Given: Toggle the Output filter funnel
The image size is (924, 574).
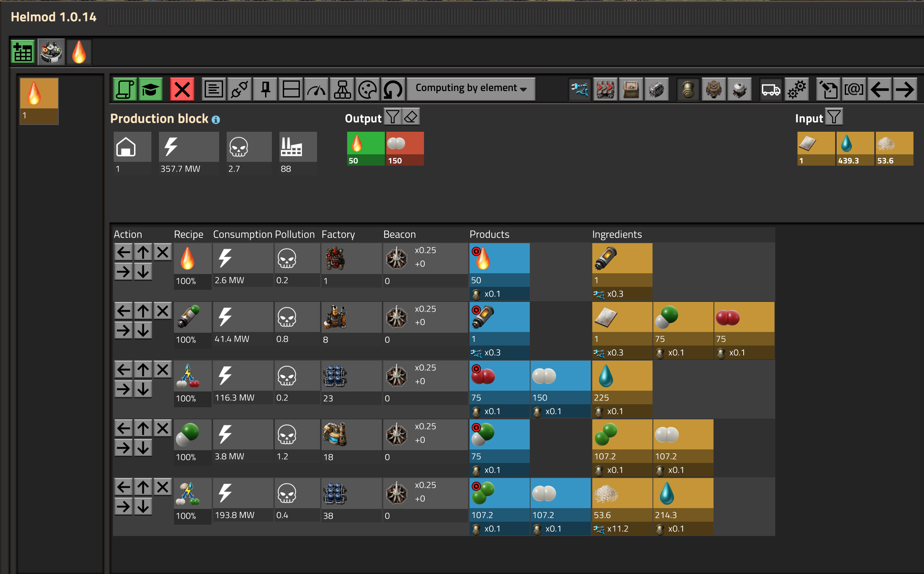Looking at the screenshot, I should click(393, 117).
